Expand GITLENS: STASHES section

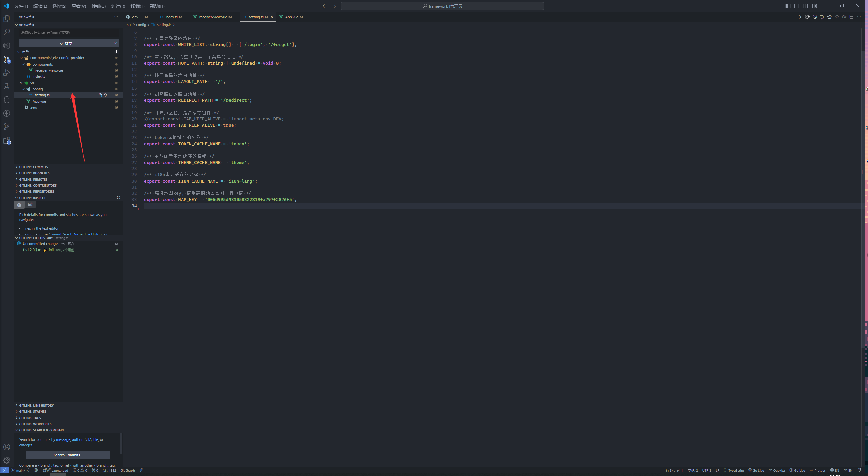(33, 412)
